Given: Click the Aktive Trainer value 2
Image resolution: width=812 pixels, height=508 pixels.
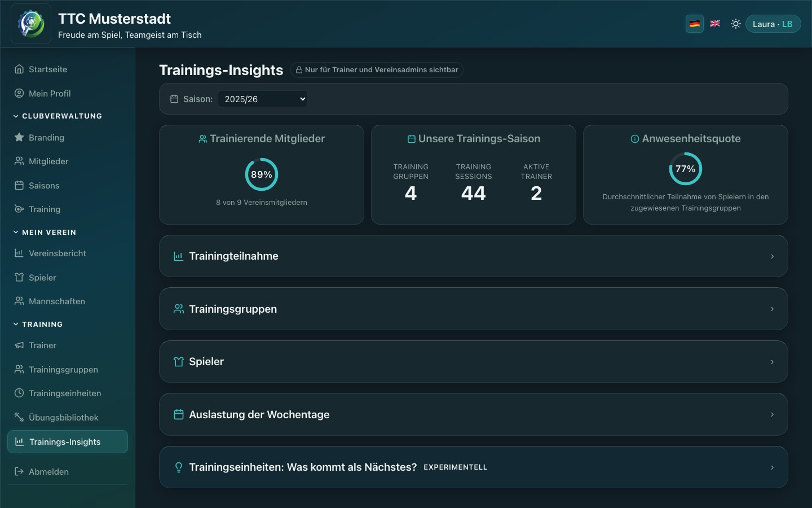Looking at the screenshot, I should pyautogui.click(x=536, y=194).
